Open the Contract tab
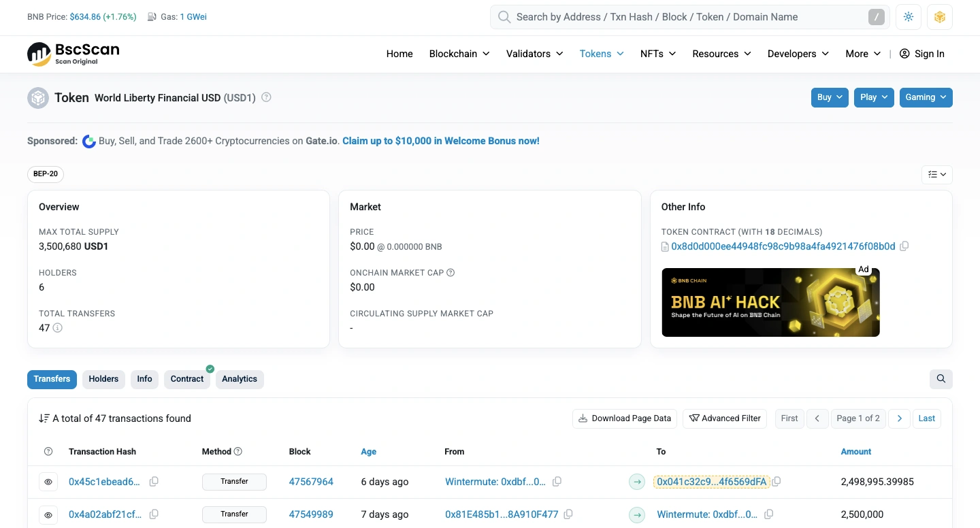 click(x=187, y=379)
